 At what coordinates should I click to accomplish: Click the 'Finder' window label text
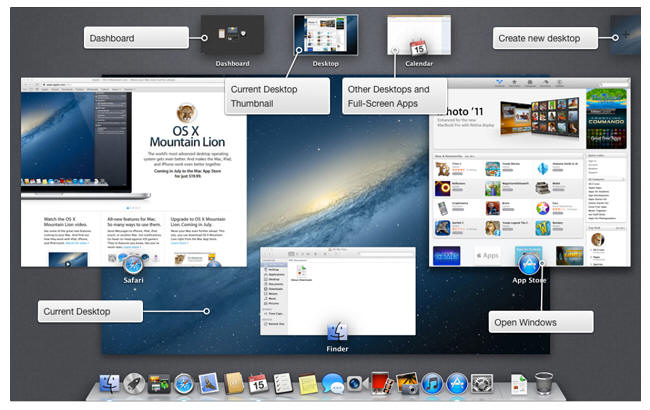click(337, 349)
